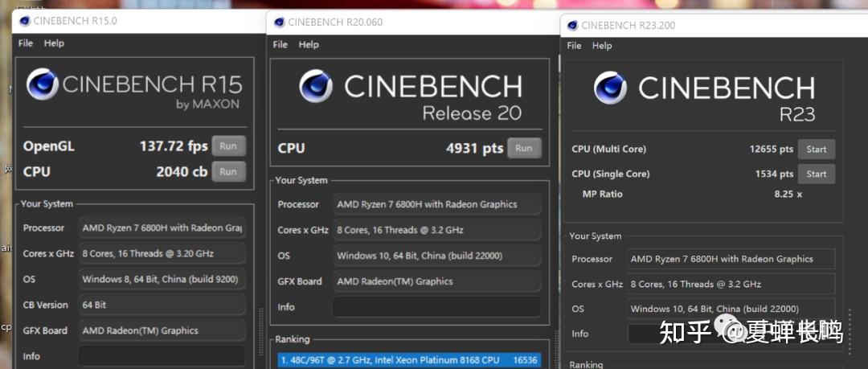The height and width of the screenshot is (369, 868).
Task: Click the 12655 pts multi core score
Action: (x=772, y=149)
